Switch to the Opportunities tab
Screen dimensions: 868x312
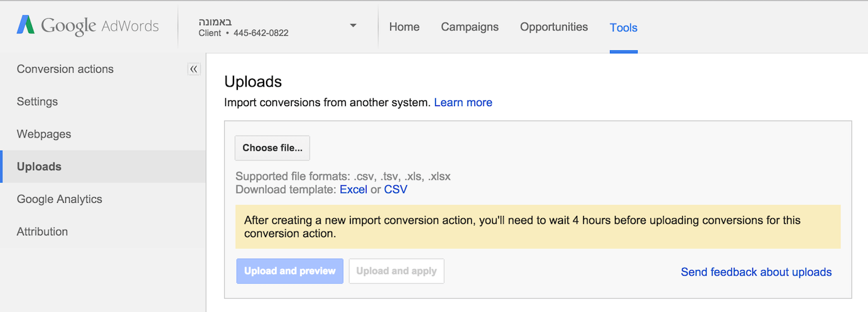(x=554, y=27)
